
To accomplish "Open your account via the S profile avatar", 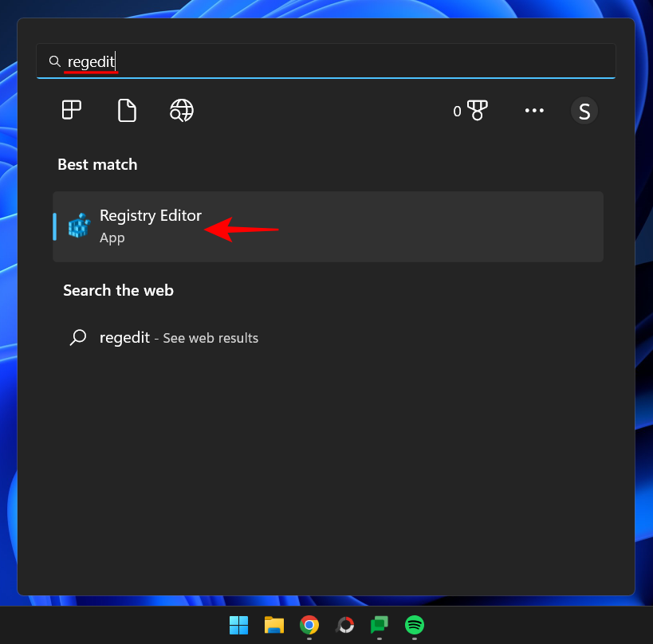I will tap(584, 110).
